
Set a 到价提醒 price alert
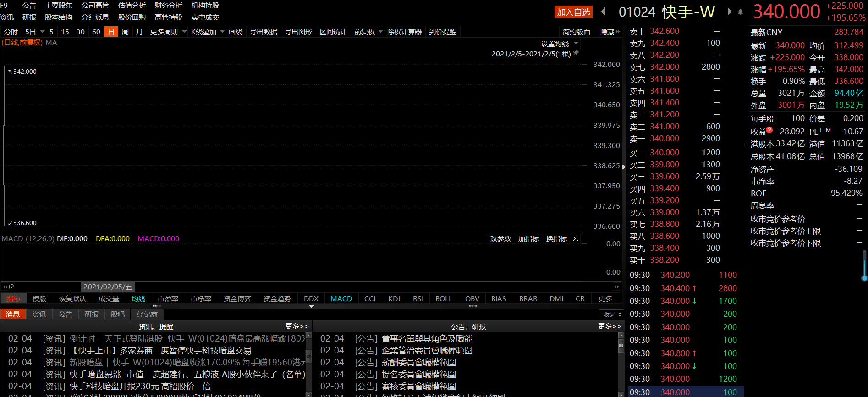443,32
